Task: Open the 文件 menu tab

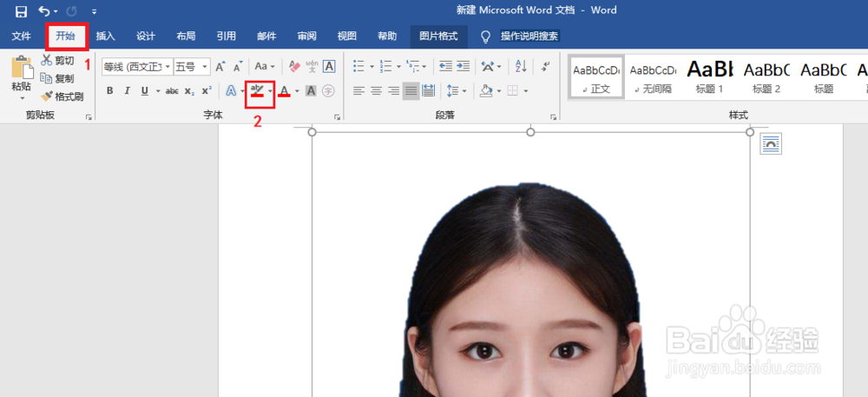Action: coord(21,36)
